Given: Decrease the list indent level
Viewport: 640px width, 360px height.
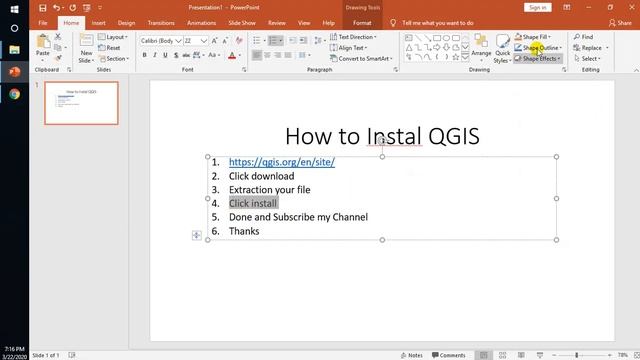Looking at the screenshot, I should pyautogui.click(x=293, y=40).
